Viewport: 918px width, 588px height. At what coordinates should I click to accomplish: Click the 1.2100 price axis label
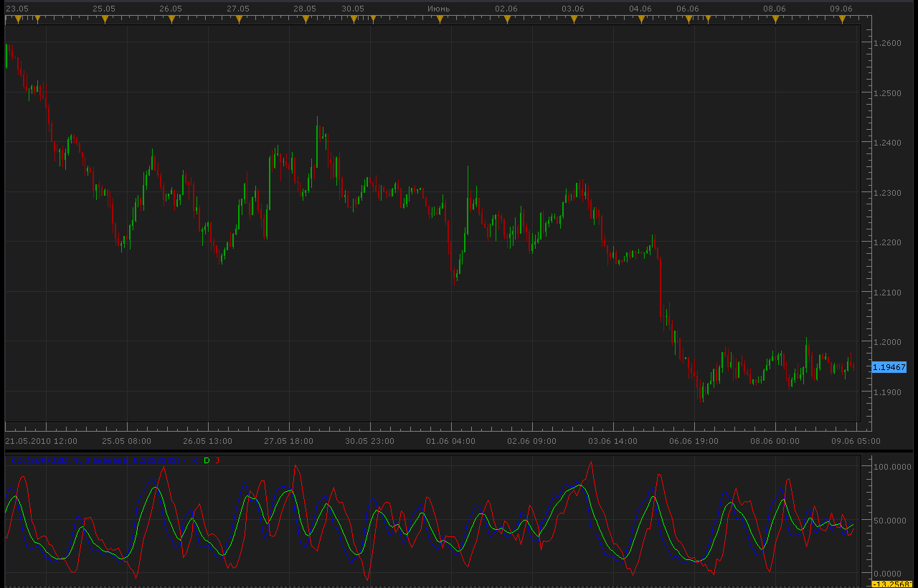886,293
